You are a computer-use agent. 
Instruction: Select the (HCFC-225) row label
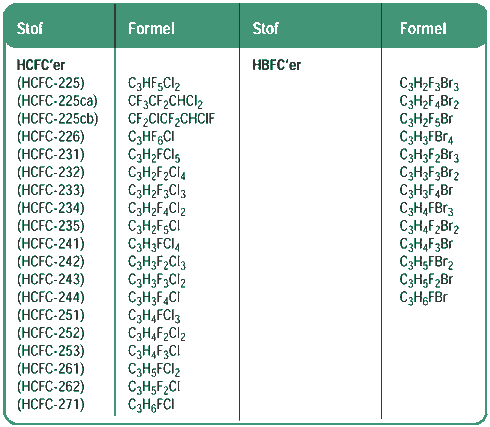click(51, 83)
